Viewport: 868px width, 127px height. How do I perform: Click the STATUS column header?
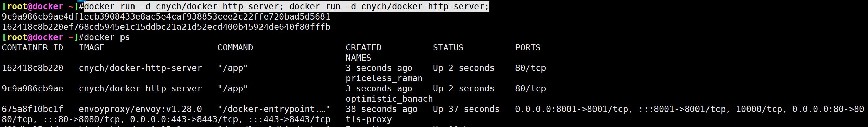[448, 48]
